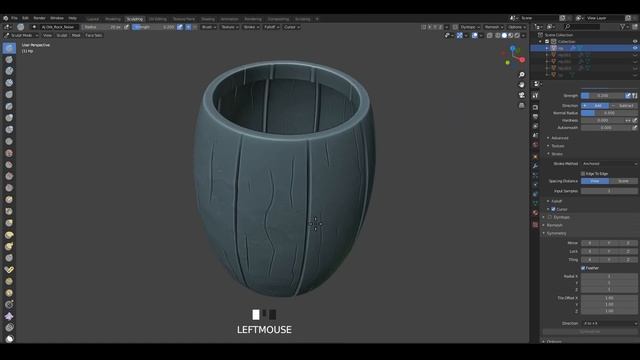Open the Material properties tab icon
640x360 pixels.
(536, 213)
